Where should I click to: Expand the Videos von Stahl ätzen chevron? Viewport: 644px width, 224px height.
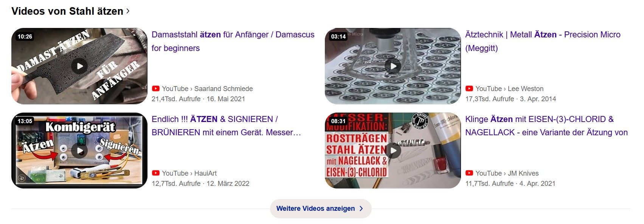point(128,11)
